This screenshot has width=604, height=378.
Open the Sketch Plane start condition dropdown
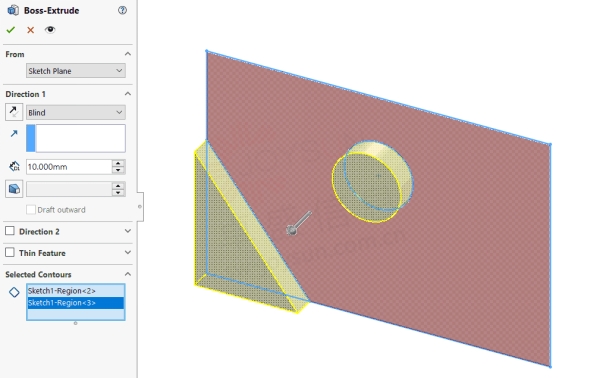(76, 71)
